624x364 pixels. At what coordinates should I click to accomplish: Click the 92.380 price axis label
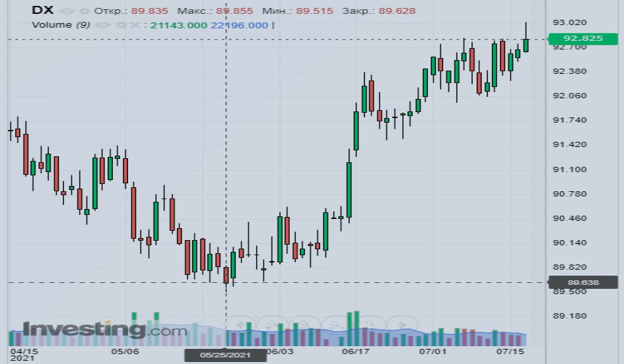(569, 71)
